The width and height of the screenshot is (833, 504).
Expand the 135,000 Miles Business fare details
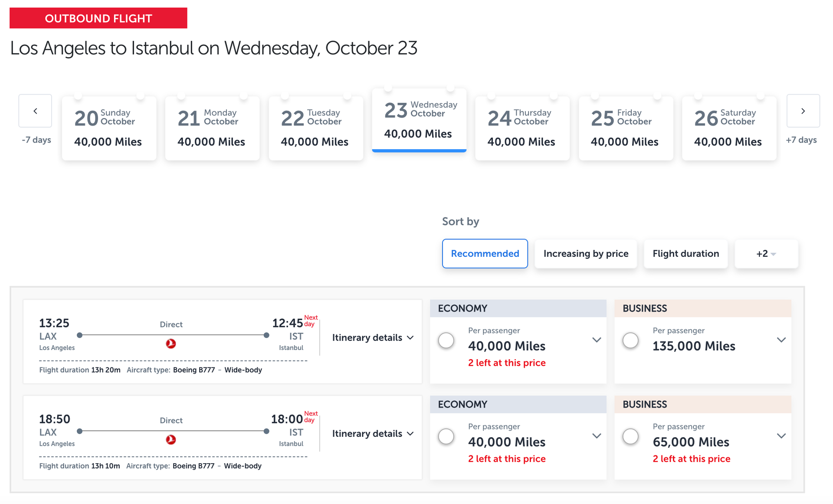click(x=781, y=340)
